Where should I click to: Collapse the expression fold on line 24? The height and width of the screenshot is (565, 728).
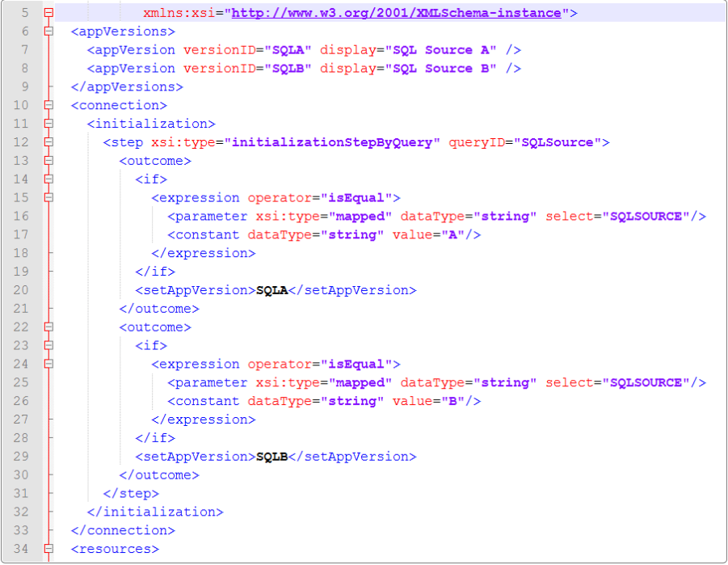pos(48,365)
